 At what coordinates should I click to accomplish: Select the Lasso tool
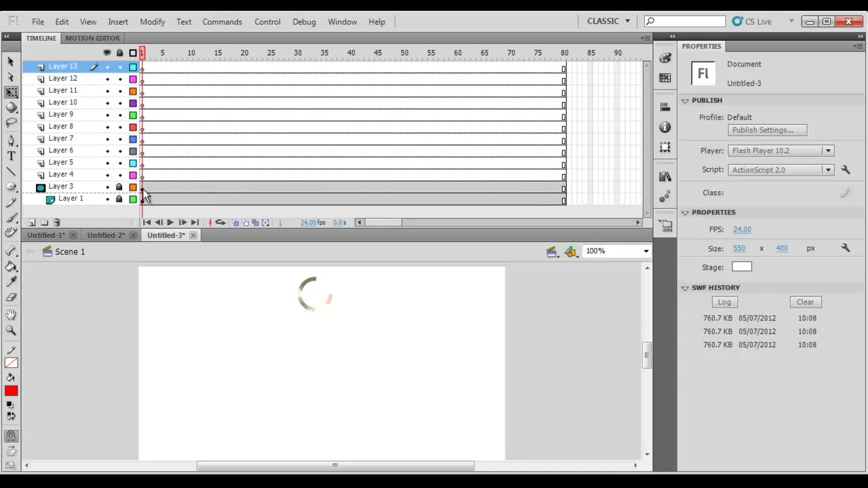(x=11, y=123)
